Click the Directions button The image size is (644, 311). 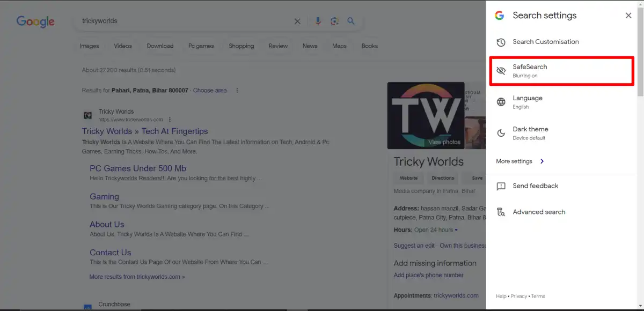[443, 178]
